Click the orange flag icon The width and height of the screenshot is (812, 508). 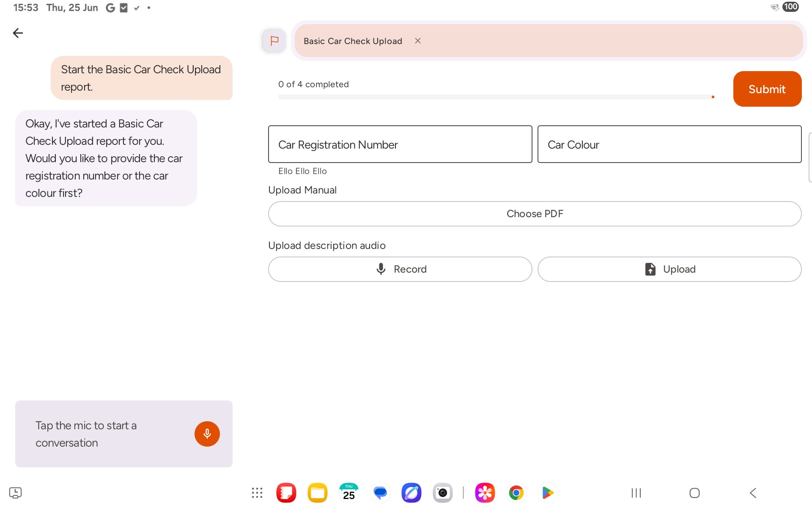[x=274, y=41]
